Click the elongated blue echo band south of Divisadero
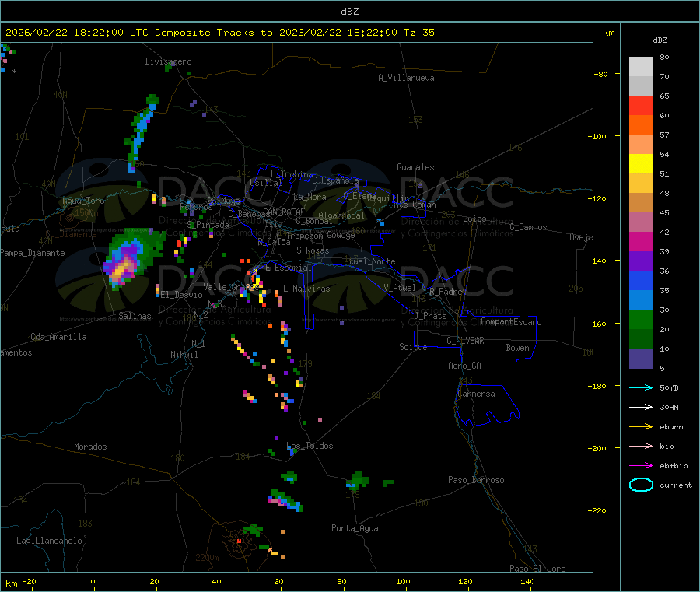The image size is (700, 592). pos(142,133)
